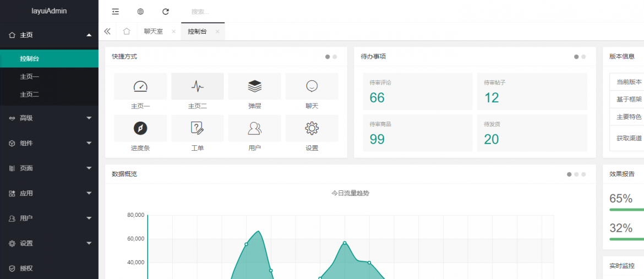
Task: Select the 控制台 tab
Action: click(197, 31)
